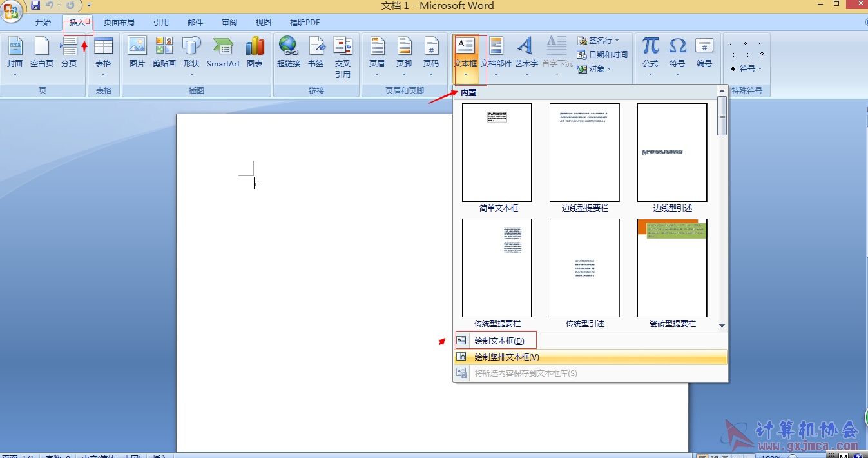Switch to the References (引用) tab
Screen dimensions: 868x458
point(161,23)
